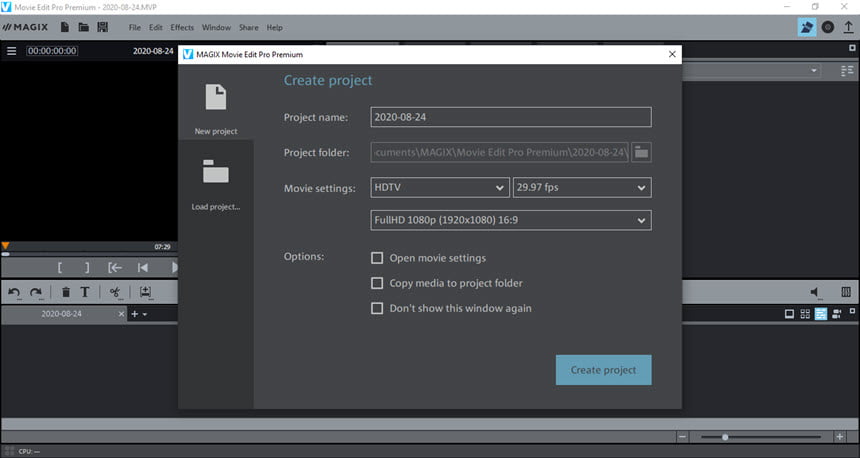Click the Project folder path field

click(x=500, y=152)
